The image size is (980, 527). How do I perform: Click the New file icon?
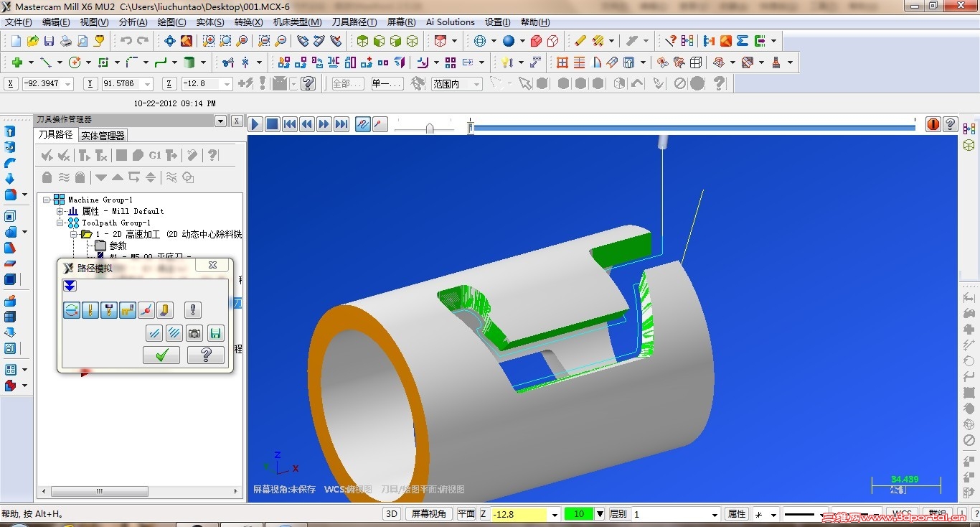[x=16, y=41]
